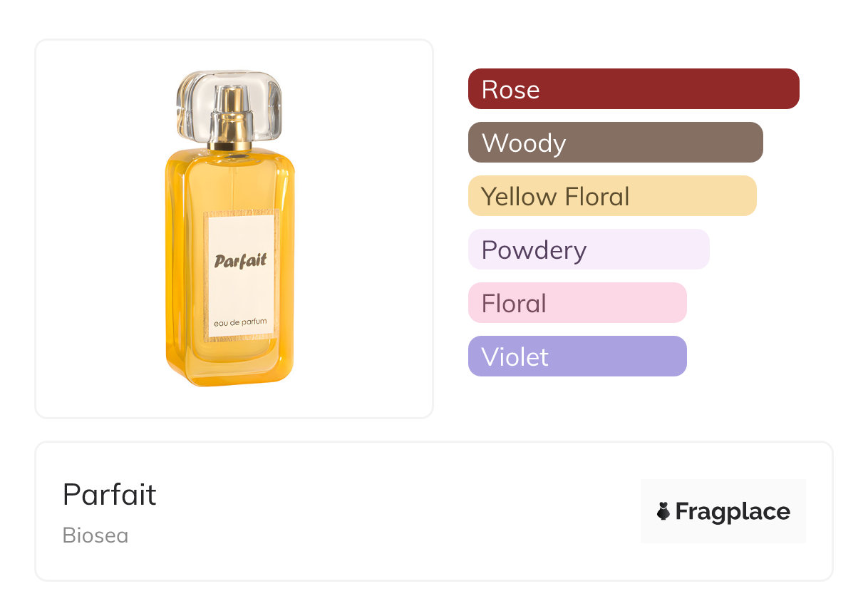This screenshot has width=868, height=616.
Task: Open the Parfait perfume bottle image
Action: tap(229, 228)
